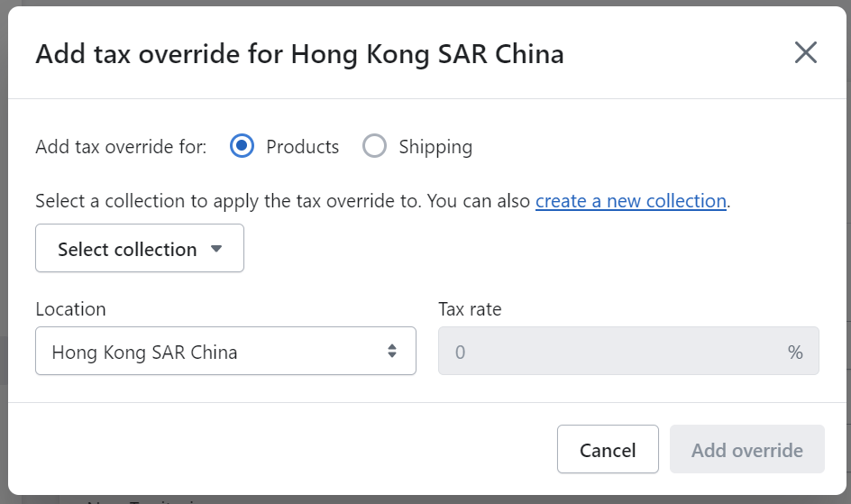The image size is (851, 504).
Task: Close the tax override dialog with X
Action: coord(805,52)
